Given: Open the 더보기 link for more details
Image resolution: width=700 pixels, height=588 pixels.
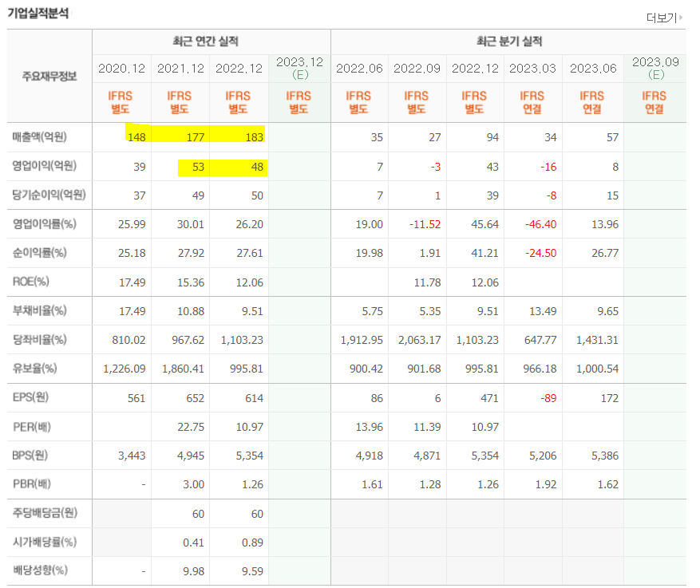Looking at the screenshot, I should click(664, 18).
